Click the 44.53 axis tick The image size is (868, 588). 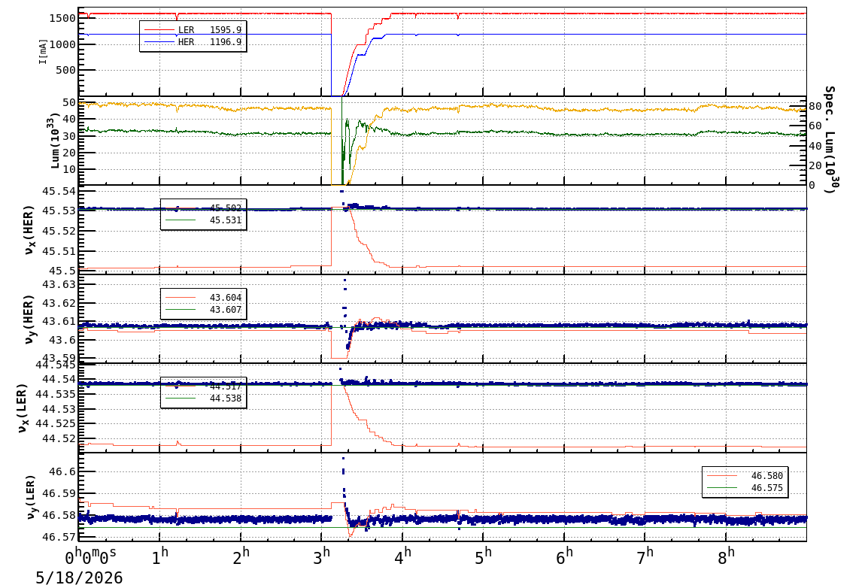59,409
